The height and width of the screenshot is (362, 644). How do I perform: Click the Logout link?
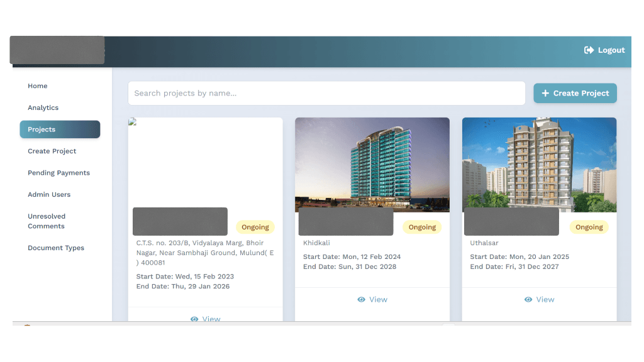click(611, 50)
